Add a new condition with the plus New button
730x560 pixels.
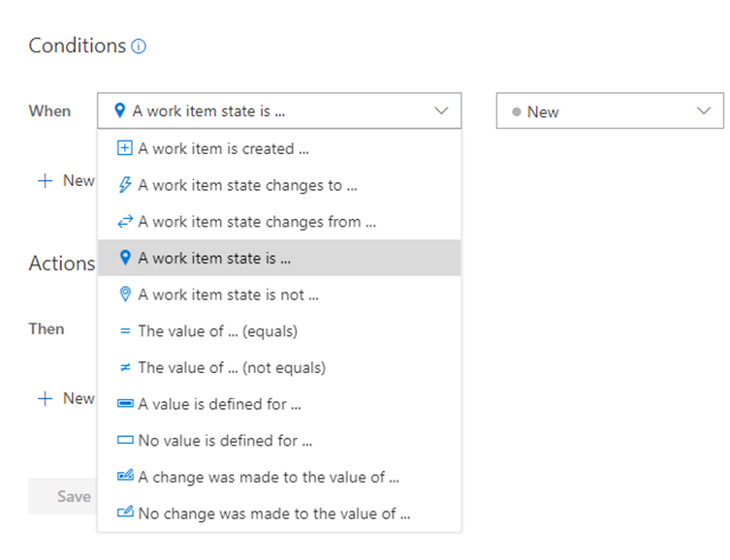[66, 181]
